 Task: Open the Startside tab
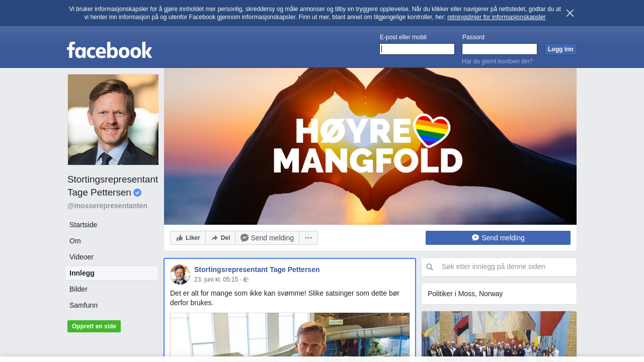coord(84,225)
